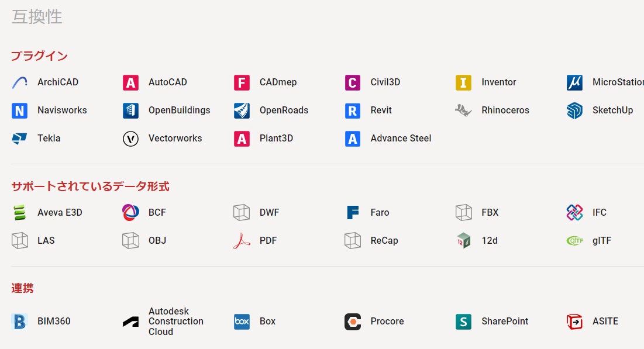Click the Revit blue R icon
Image resolution: width=644 pixels, height=349 pixels.
(x=352, y=110)
